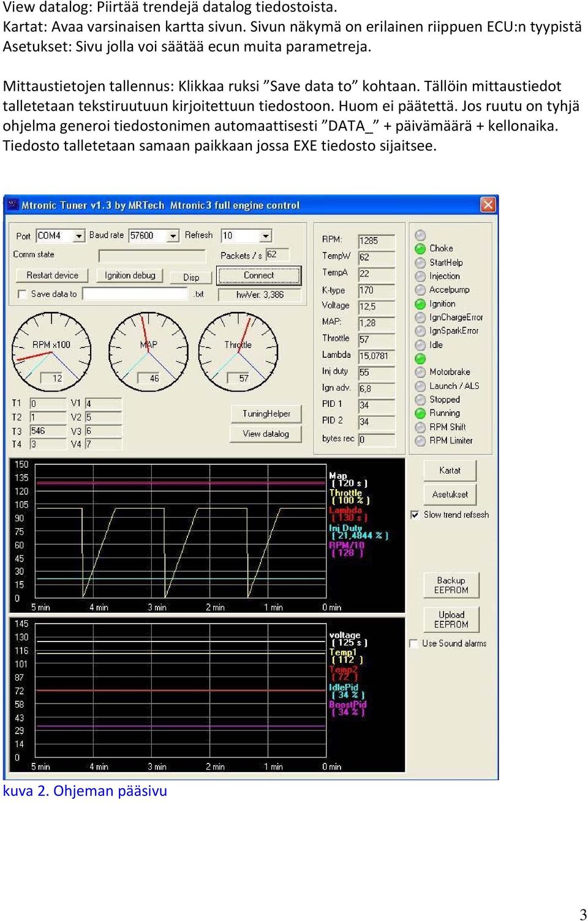Click the voltage legend in lower trend
Viewport: 588px width, 921px height.
[x=348, y=639]
